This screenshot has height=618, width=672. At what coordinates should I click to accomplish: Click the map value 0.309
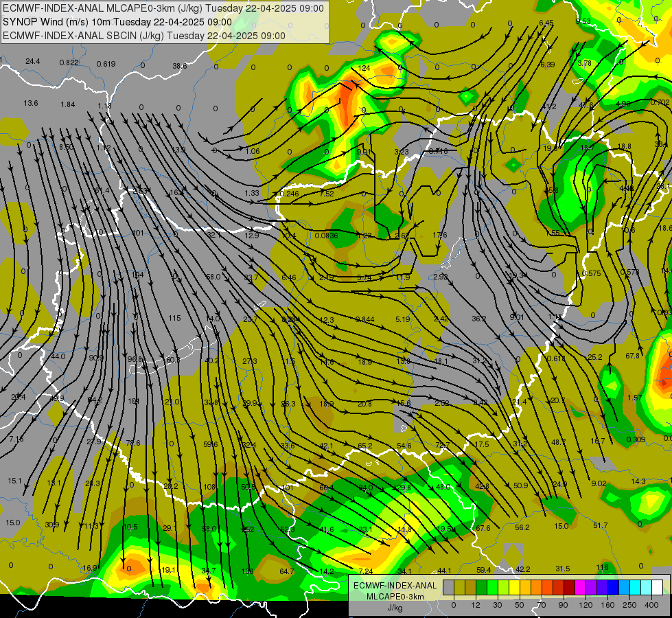(636, 439)
